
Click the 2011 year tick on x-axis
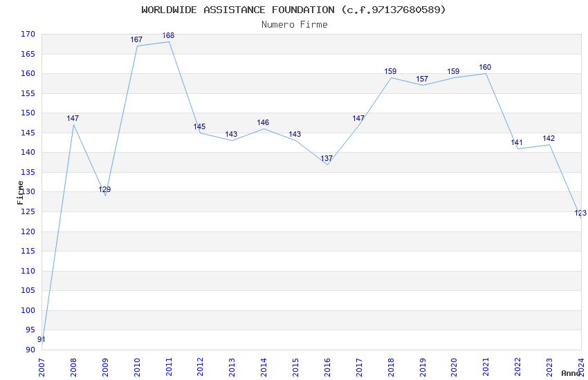click(169, 368)
